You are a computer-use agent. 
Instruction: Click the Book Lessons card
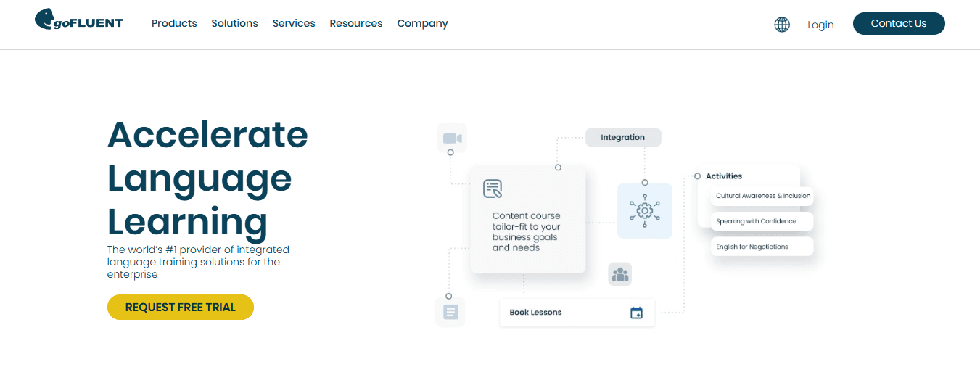coord(577,313)
